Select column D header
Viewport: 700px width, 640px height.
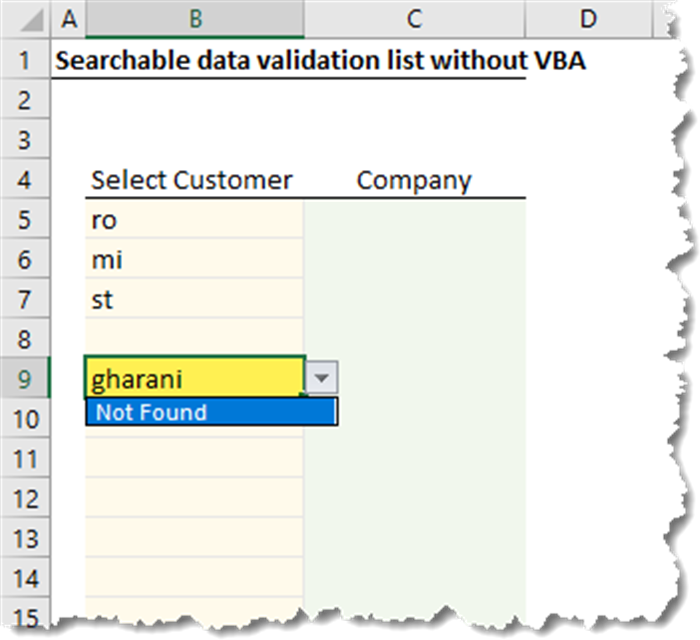587,19
